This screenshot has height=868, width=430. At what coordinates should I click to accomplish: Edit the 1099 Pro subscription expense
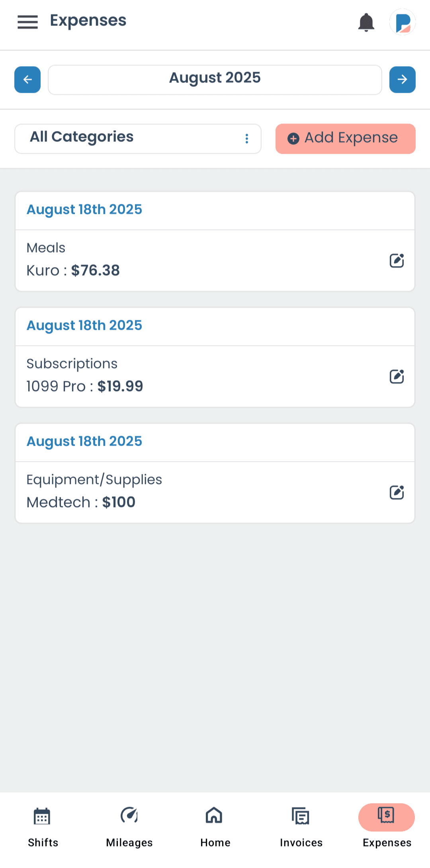click(x=397, y=376)
